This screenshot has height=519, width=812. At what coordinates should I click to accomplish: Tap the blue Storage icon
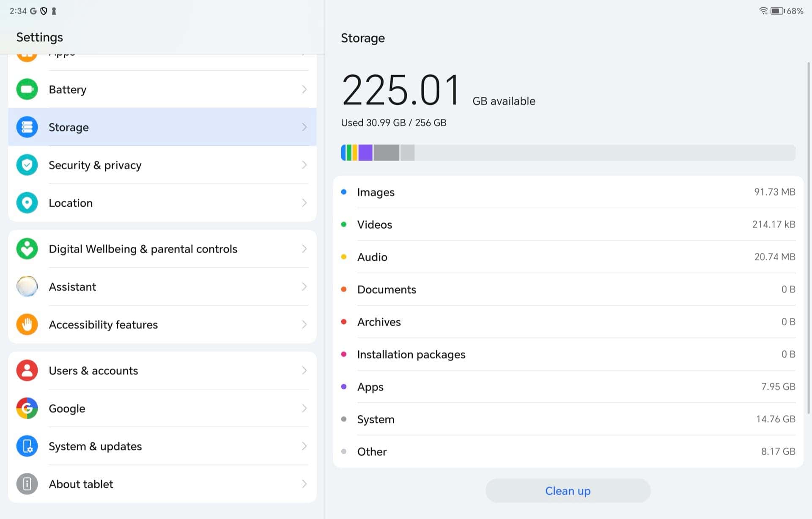(x=27, y=127)
